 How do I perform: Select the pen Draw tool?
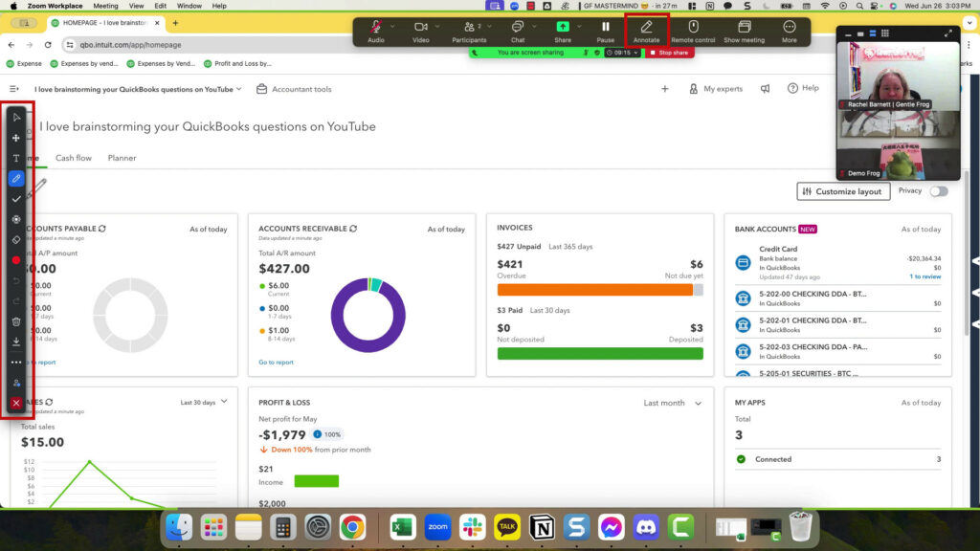16,178
